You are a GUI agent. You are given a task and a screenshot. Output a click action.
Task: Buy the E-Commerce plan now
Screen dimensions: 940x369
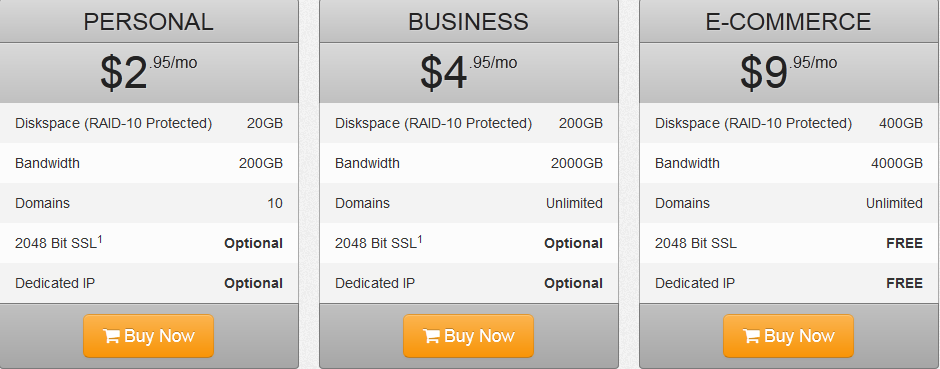pyautogui.click(x=788, y=336)
